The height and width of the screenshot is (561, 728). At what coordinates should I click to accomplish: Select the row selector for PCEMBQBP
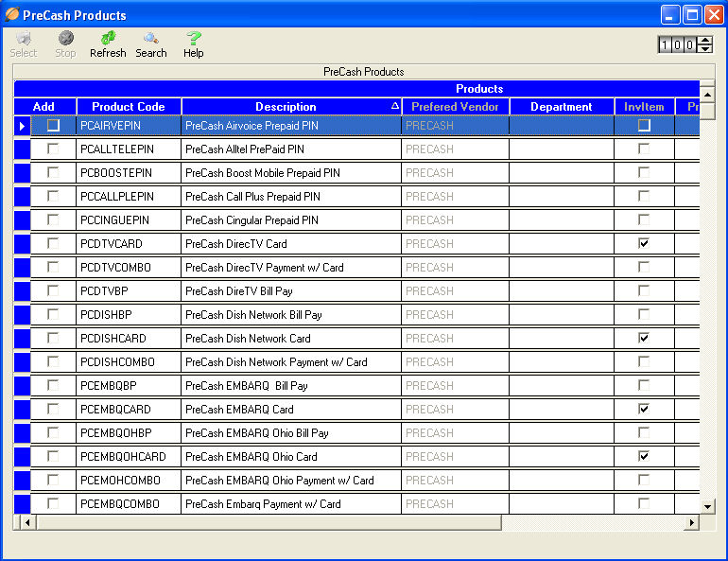point(22,386)
